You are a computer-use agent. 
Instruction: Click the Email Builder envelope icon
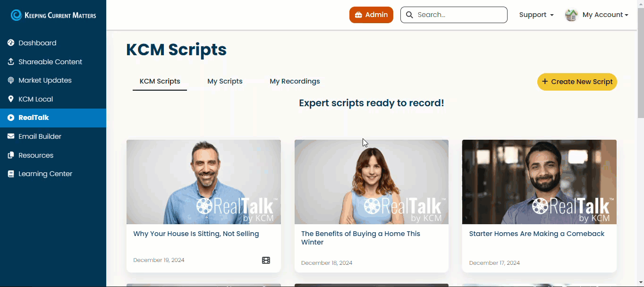coord(11,136)
